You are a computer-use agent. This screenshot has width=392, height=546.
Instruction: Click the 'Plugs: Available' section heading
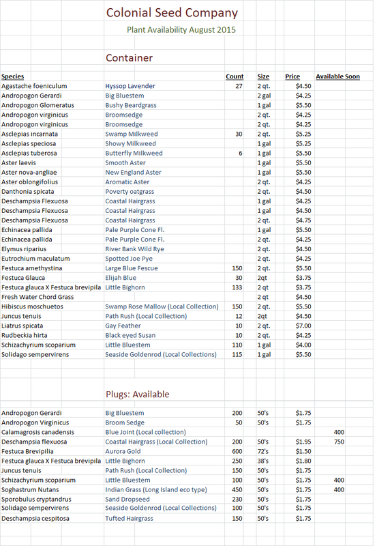pyautogui.click(x=138, y=394)
